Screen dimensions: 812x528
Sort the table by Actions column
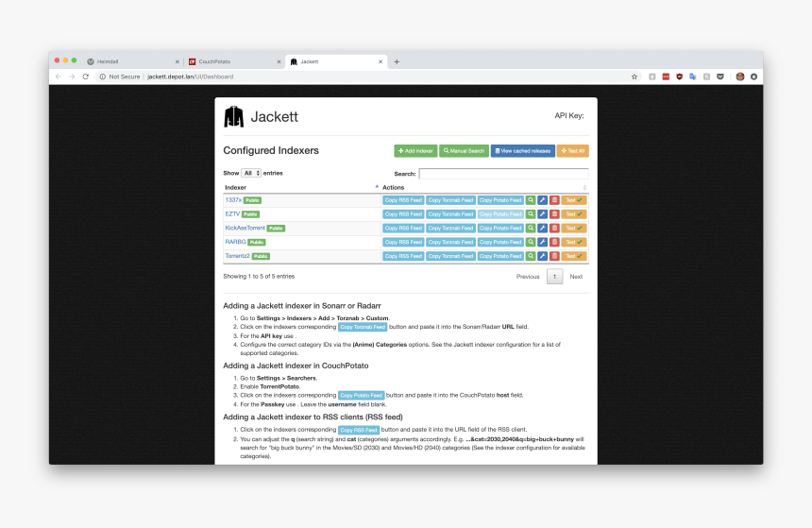(x=484, y=188)
